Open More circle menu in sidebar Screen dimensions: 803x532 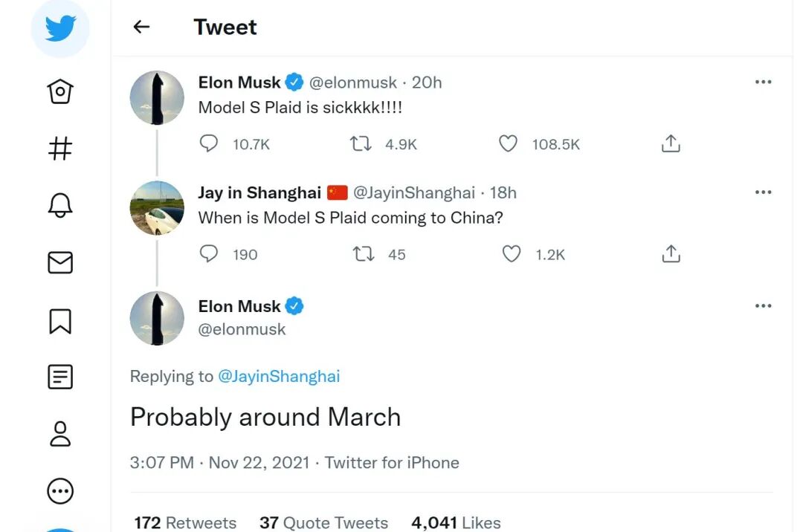coord(60,491)
